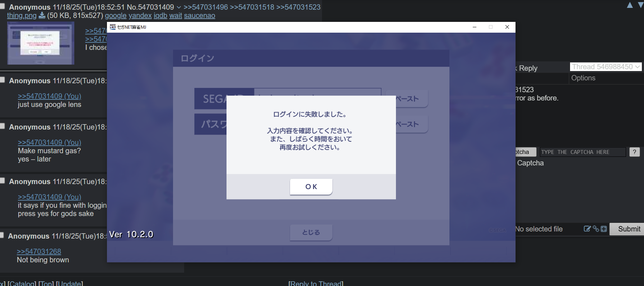644x286 pixels.
Task: Click the plus icon next to Submit
Action: point(604,229)
